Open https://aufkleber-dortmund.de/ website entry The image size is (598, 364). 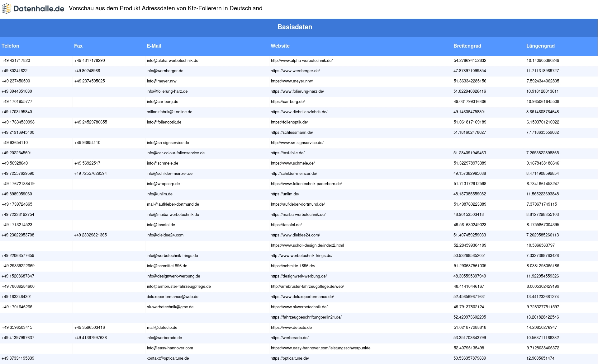click(x=297, y=204)
